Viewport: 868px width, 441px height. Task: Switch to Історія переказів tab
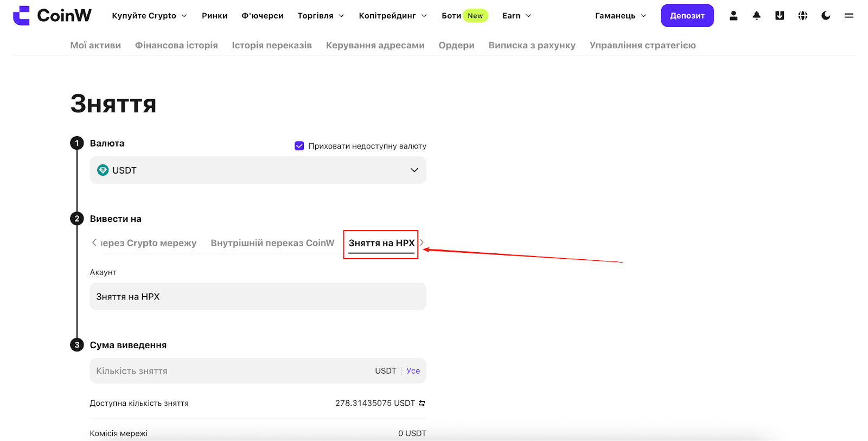click(272, 46)
